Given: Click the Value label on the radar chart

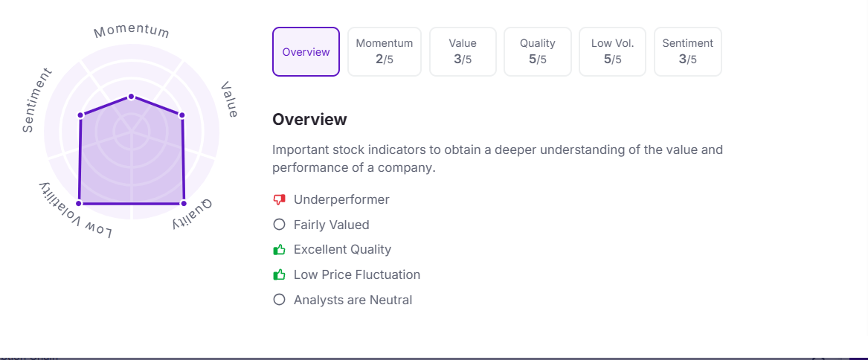Looking at the screenshot, I should click(x=230, y=100).
